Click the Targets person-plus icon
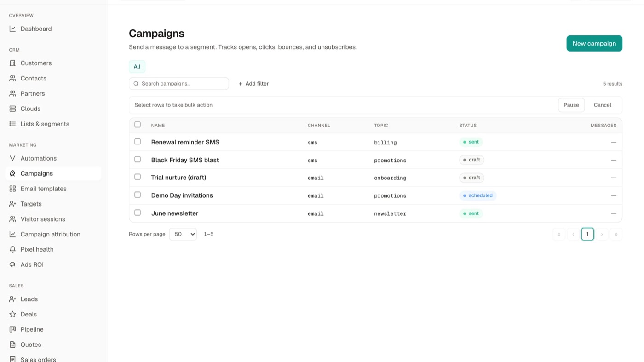Image resolution: width=644 pixels, height=362 pixels. tap(12, 204)
